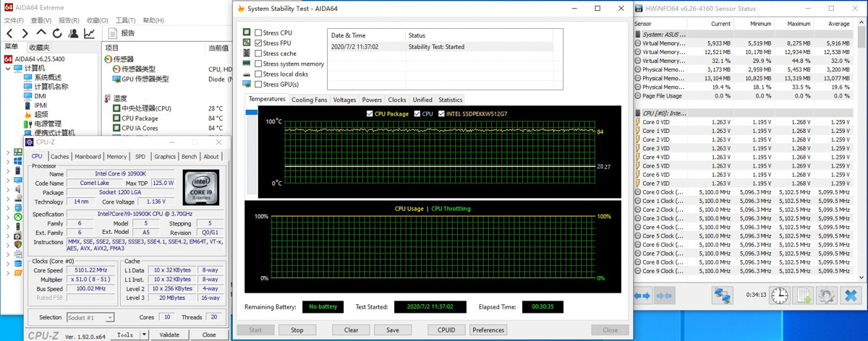Collapse the 计算机 tree node
The height and width of the screenshot is (341, 868).
9,69
